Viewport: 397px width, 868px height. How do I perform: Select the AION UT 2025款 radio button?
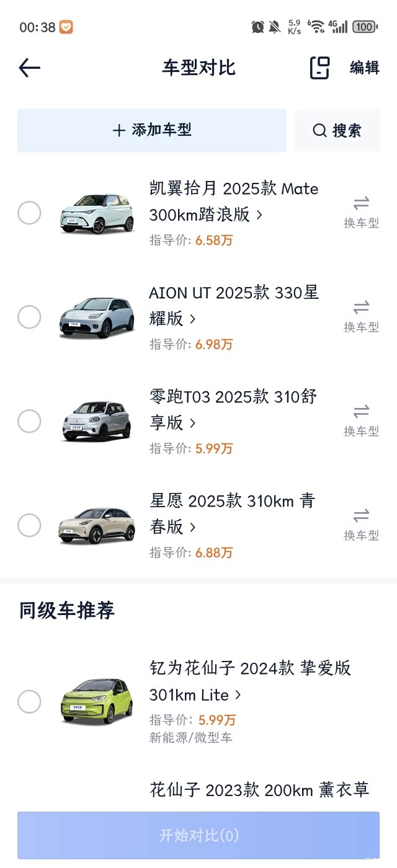(29, 317)
